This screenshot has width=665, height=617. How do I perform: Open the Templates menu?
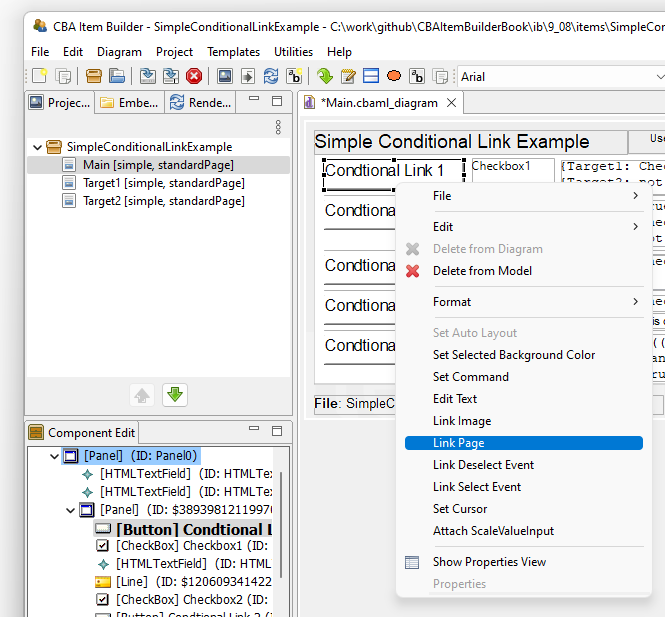pyautogui.click(x=233, y=52)
